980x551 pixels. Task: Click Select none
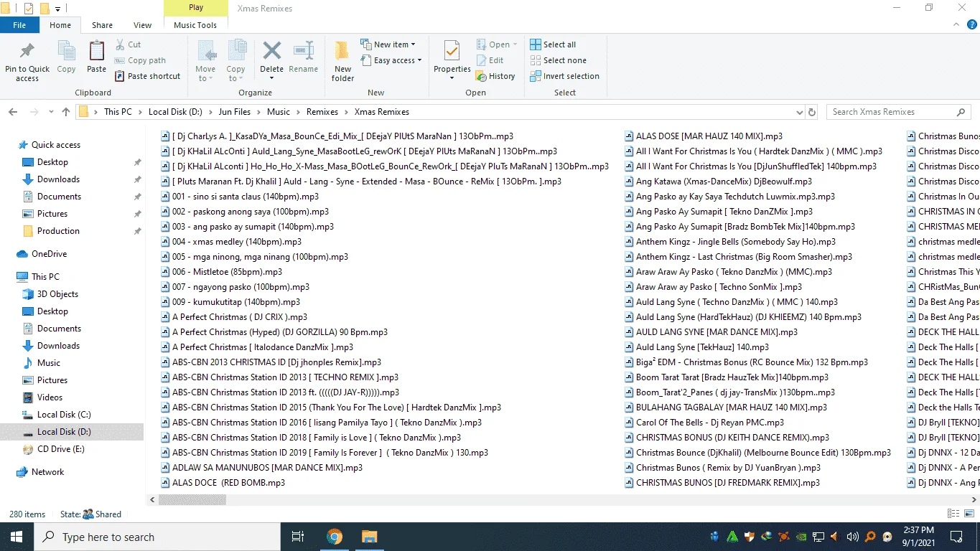(x=558, y=60)
